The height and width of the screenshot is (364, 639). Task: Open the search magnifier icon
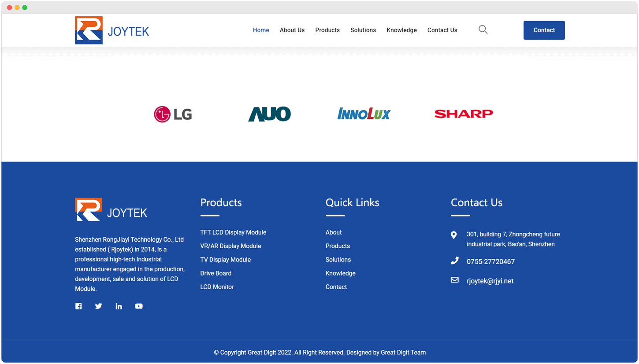pos(483,30)
